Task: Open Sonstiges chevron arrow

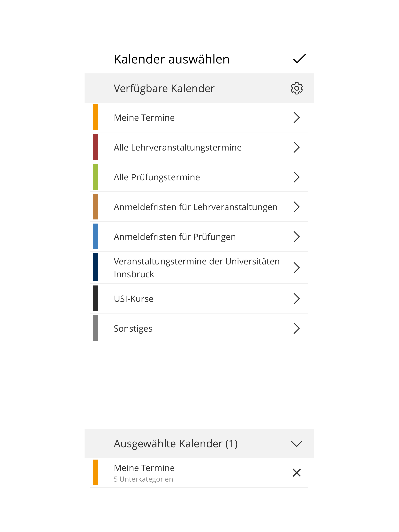Action: pos(297,329)
